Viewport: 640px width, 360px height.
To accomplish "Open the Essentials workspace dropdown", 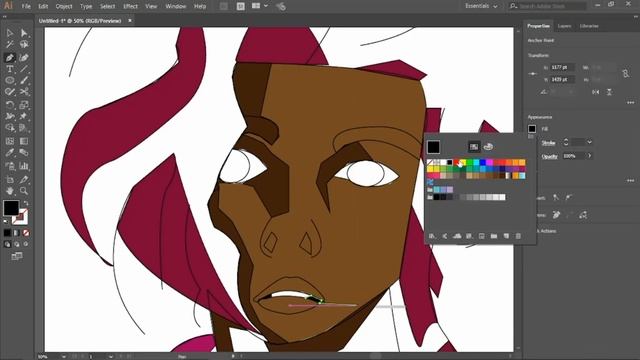I will click(x=481, y=6).
